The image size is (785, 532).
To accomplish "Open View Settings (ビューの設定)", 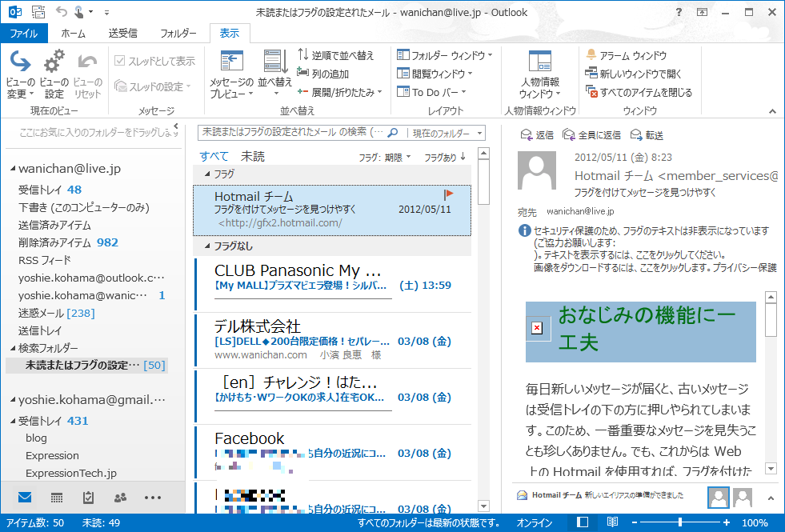I will (x=54, y=74).
